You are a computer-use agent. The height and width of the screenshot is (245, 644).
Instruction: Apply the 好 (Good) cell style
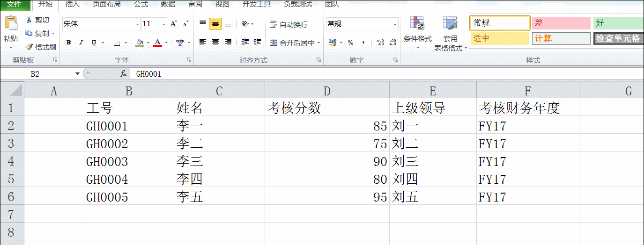click(619, 23)
